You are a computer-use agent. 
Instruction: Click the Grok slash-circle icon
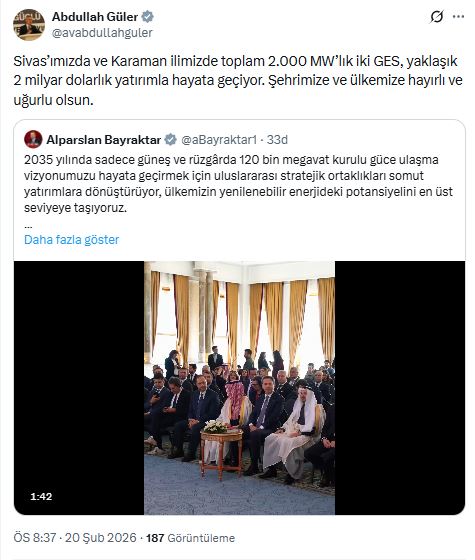click(x=436, y=16)
